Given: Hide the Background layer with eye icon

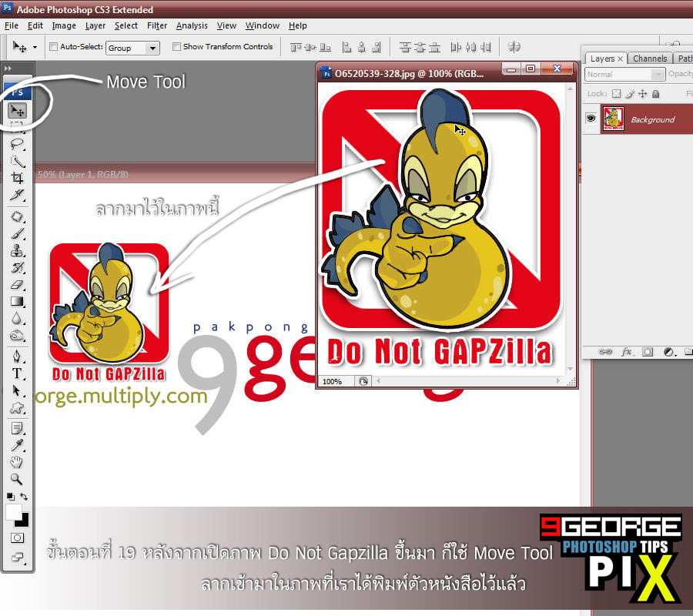Looking at the screenshot, I should [591, 119].
